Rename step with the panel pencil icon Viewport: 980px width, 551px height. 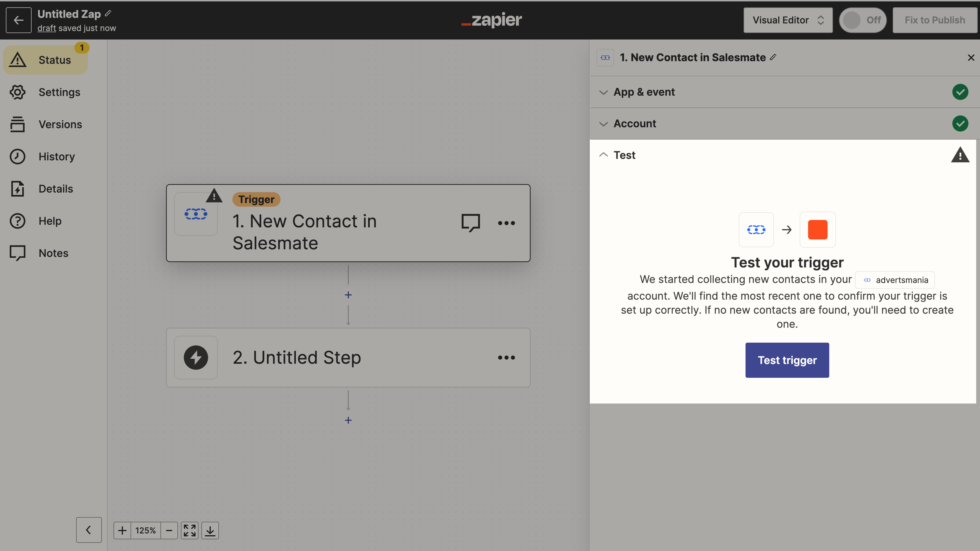[x=773, y=57]
